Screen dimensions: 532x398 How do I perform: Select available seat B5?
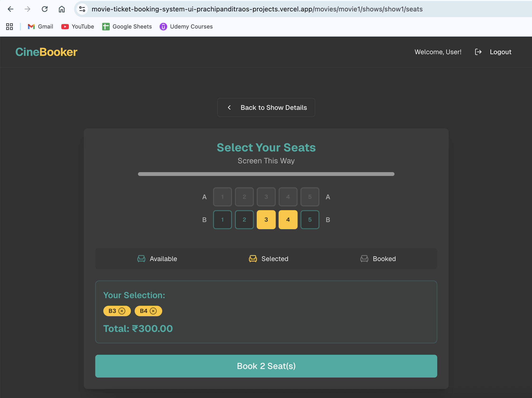310,220
